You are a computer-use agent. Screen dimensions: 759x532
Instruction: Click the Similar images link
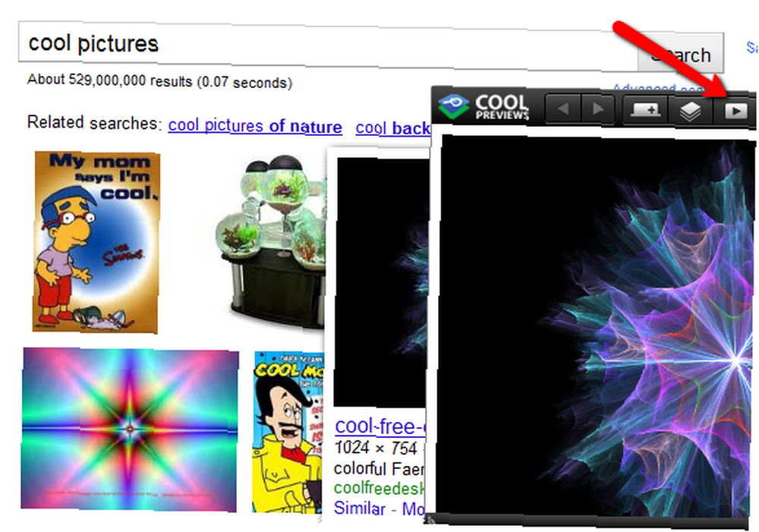pos(360,508)
